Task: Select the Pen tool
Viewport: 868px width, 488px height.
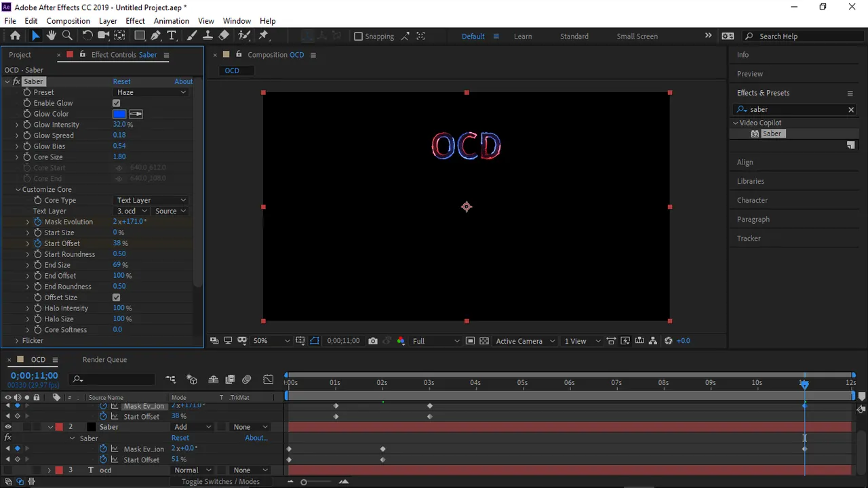Action: tap(155, 36)
